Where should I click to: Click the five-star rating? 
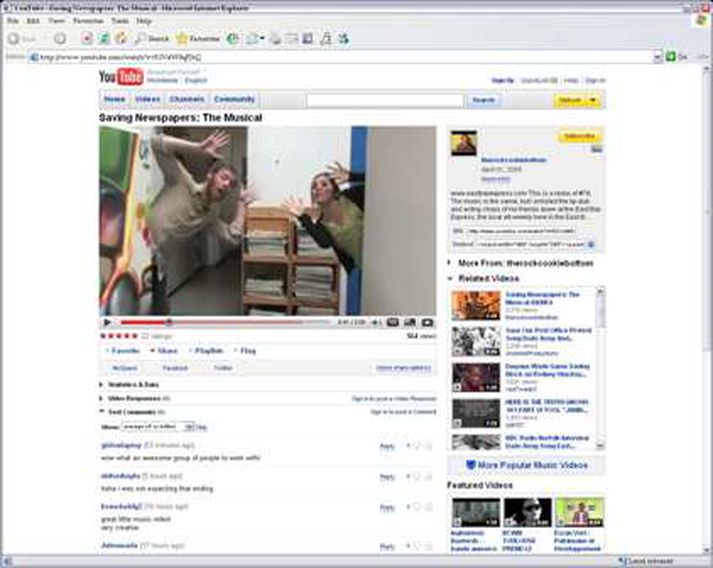(x=119, y=336)
